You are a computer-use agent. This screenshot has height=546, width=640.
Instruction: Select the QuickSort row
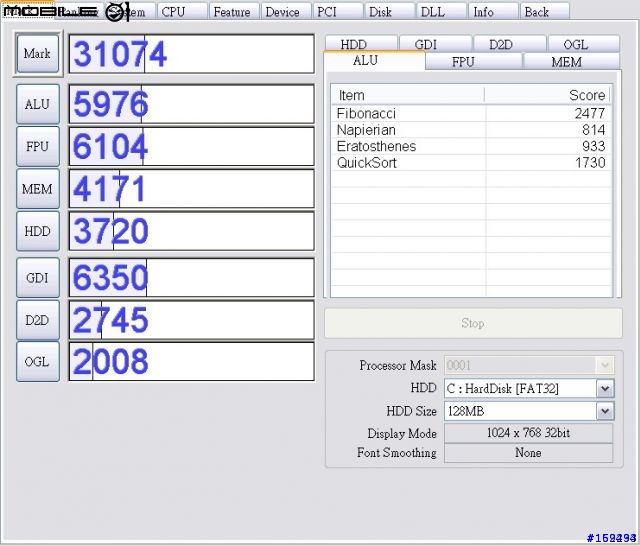point(471,163)
